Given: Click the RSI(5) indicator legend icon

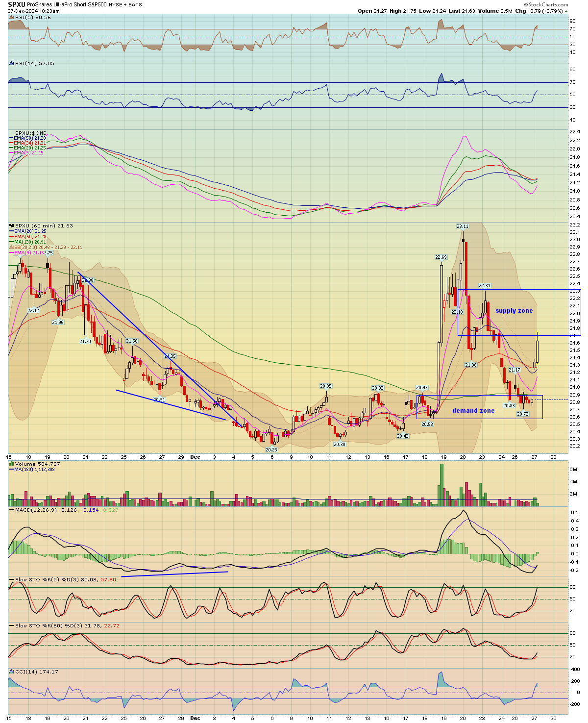Looking at the screenshot, I should point(12,17).
